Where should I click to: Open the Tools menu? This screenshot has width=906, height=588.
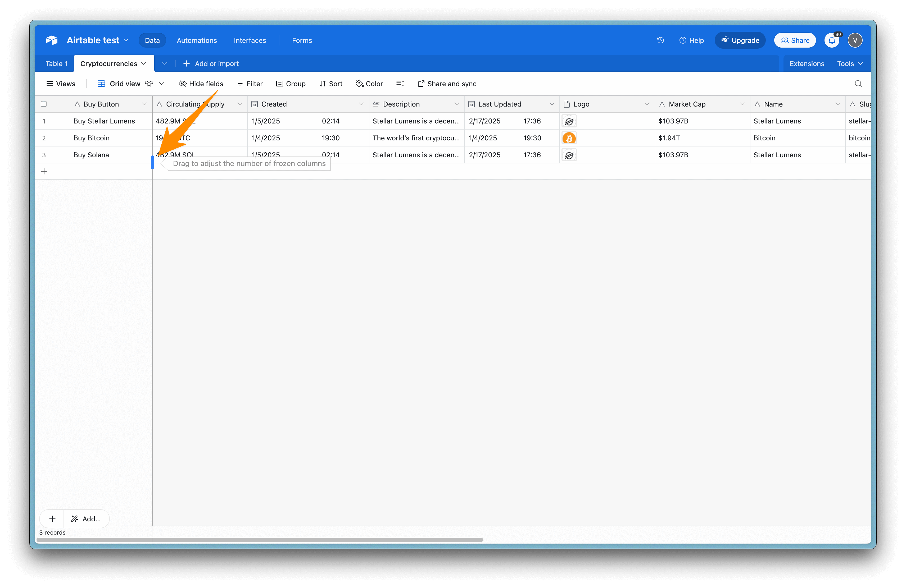click(x=850, y=63)
